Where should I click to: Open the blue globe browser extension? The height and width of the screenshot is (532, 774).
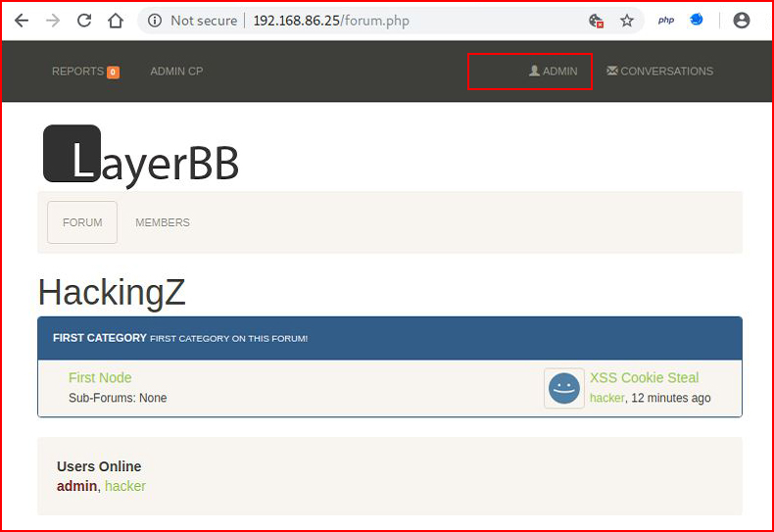tap(697, 20)
